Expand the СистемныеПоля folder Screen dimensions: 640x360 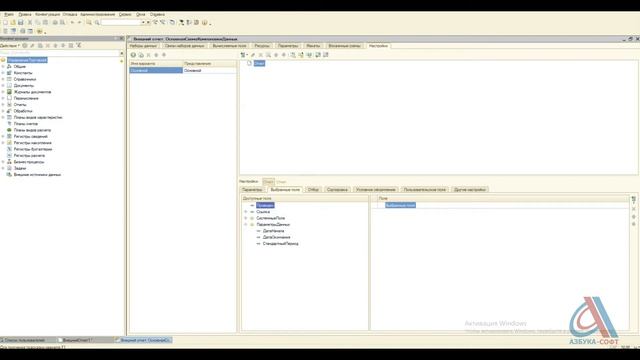(246, 218)
